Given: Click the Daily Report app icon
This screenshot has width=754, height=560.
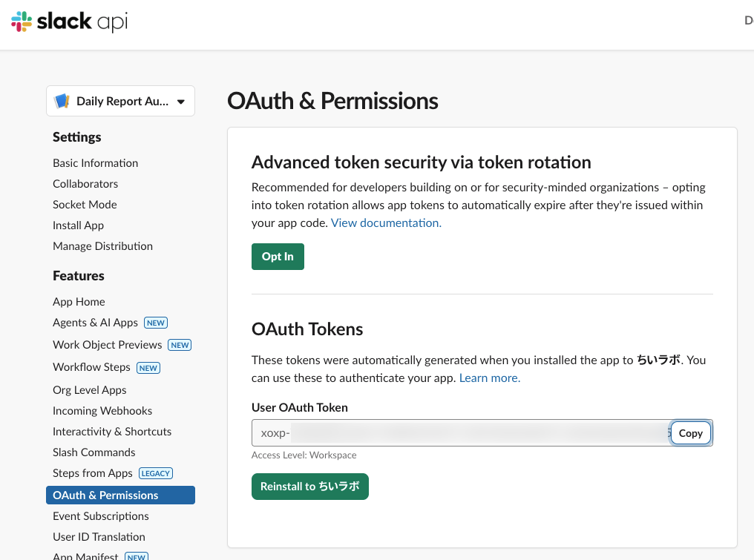Looking at the screenshot, I should coord(62,101).
